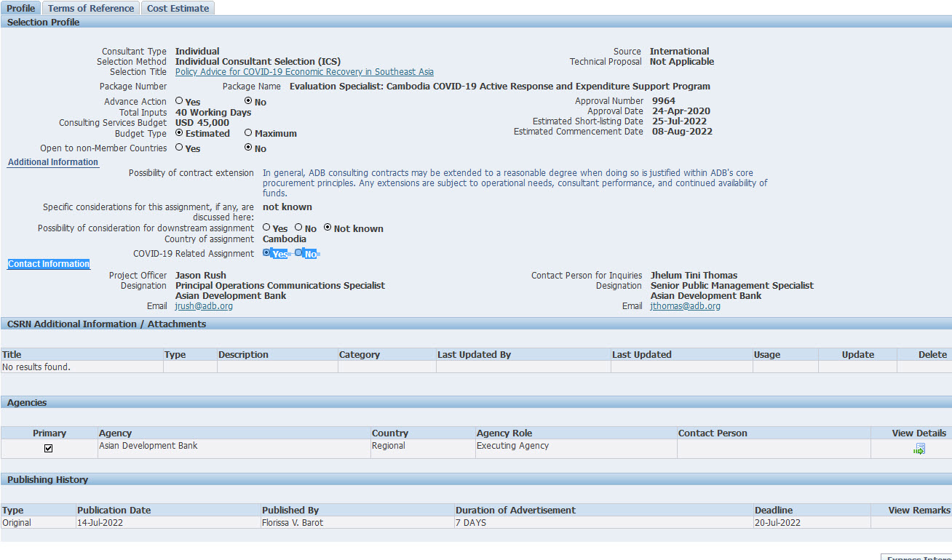Email jrush@adb.org link
The image size is (952, 560).
point(204,306)
